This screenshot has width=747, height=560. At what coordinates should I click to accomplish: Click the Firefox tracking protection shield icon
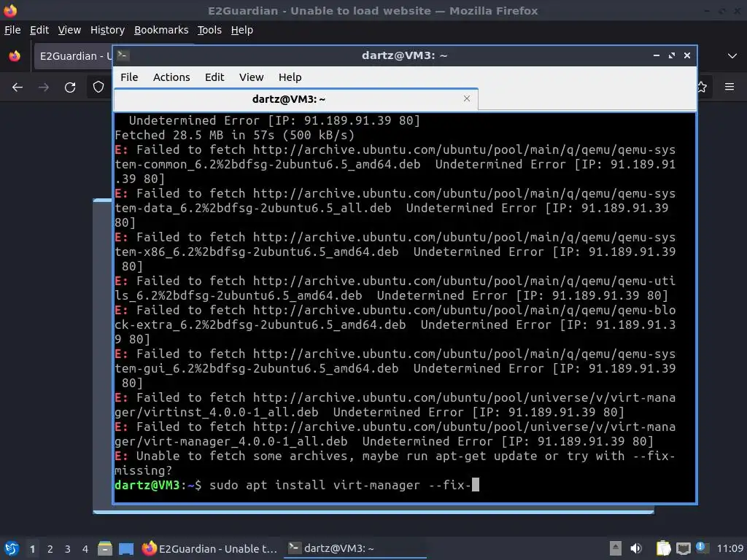click(x=98, y=87)
